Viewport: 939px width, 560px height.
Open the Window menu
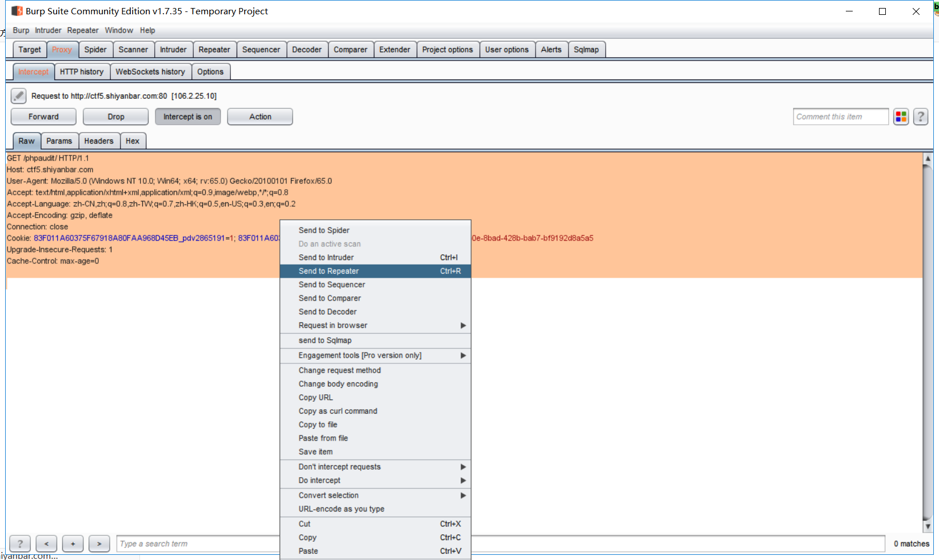(x=119, y=30)
